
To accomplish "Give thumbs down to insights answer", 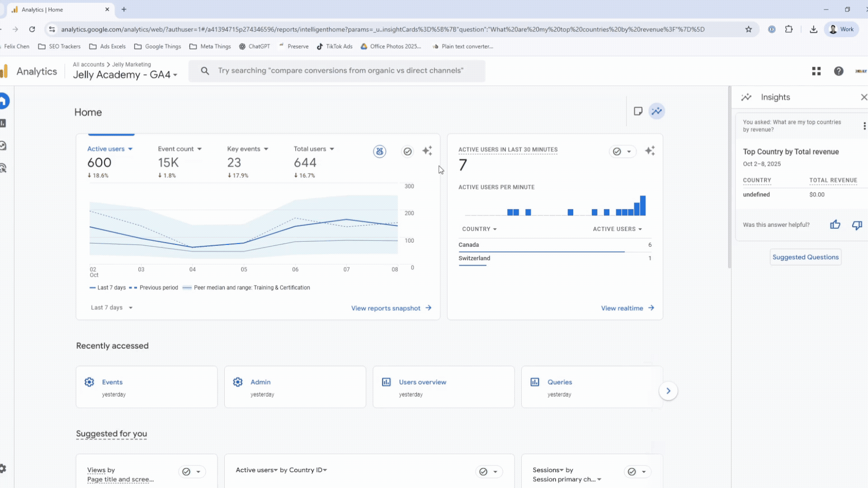I will tap(857, 225).
